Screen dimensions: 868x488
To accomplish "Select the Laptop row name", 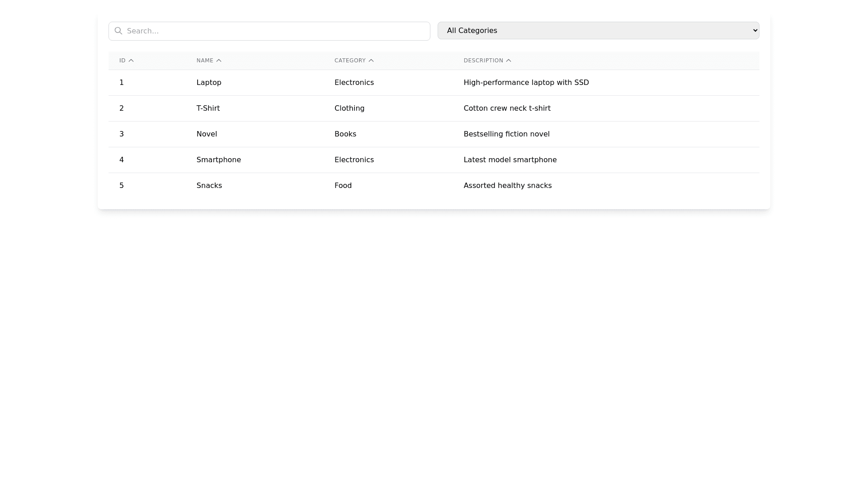I will tap(209, 83).
